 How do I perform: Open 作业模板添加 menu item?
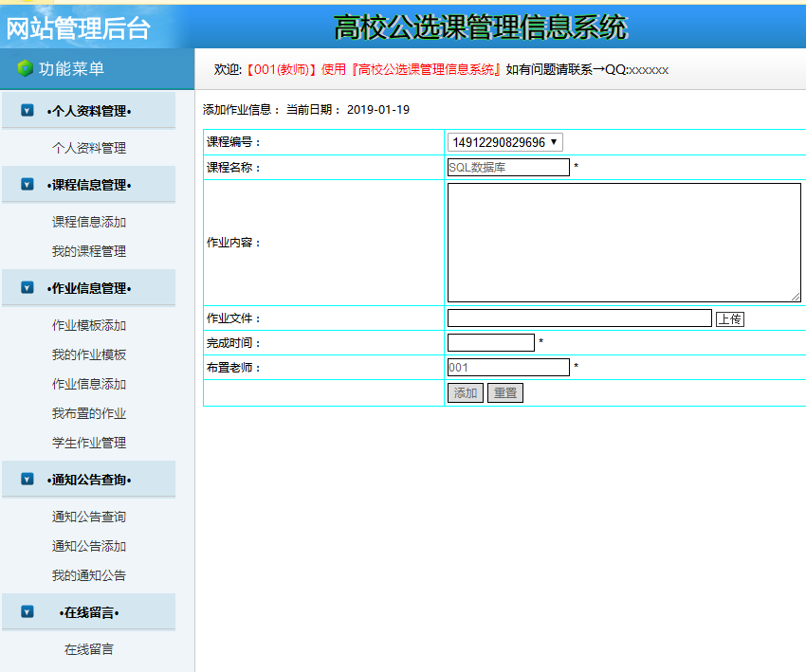pyautogui.click(x=89, y=325)
